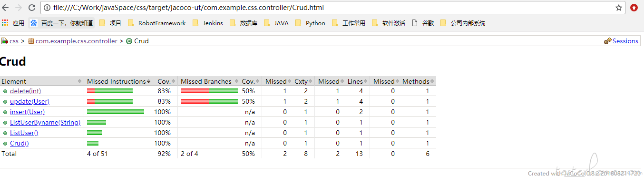The image size is (644, 185).
Task: Go back with the browser back arrow
Action: point(7,8)
